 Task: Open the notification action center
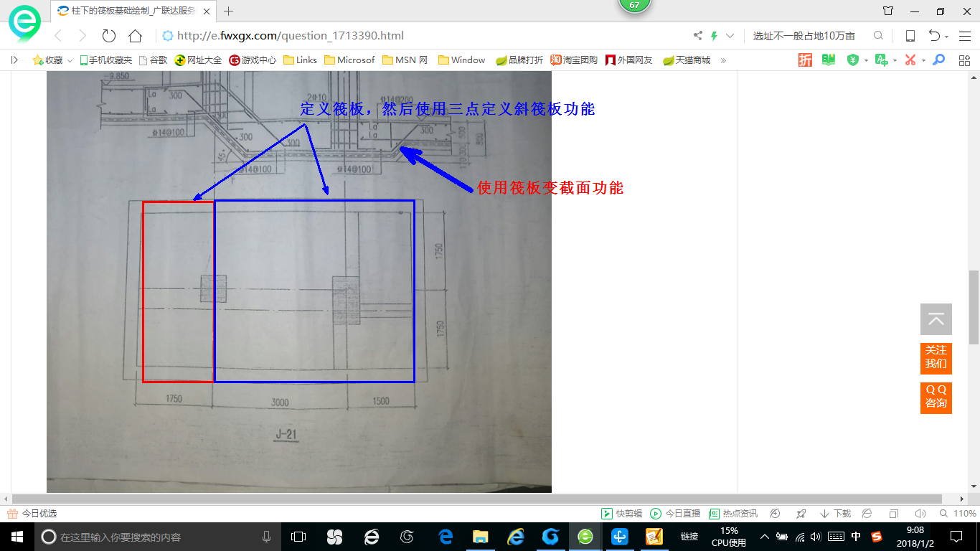coord(956,537)
